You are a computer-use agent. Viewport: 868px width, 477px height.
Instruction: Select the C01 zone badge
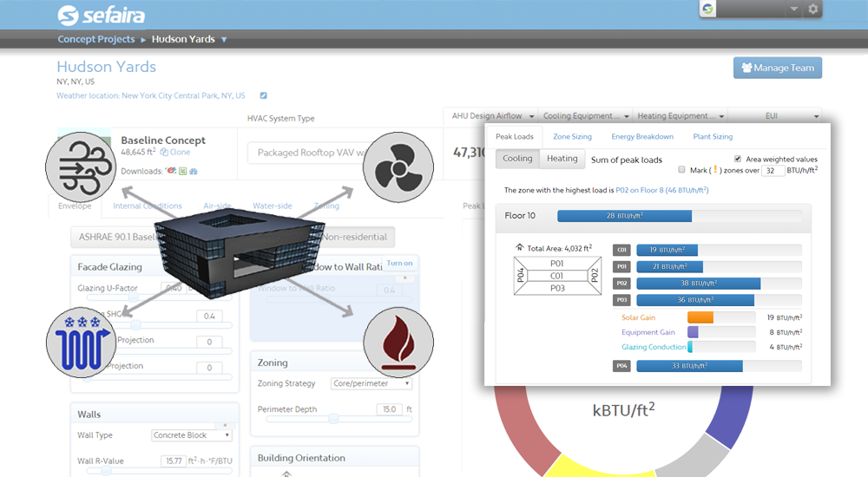click(621, 250)
